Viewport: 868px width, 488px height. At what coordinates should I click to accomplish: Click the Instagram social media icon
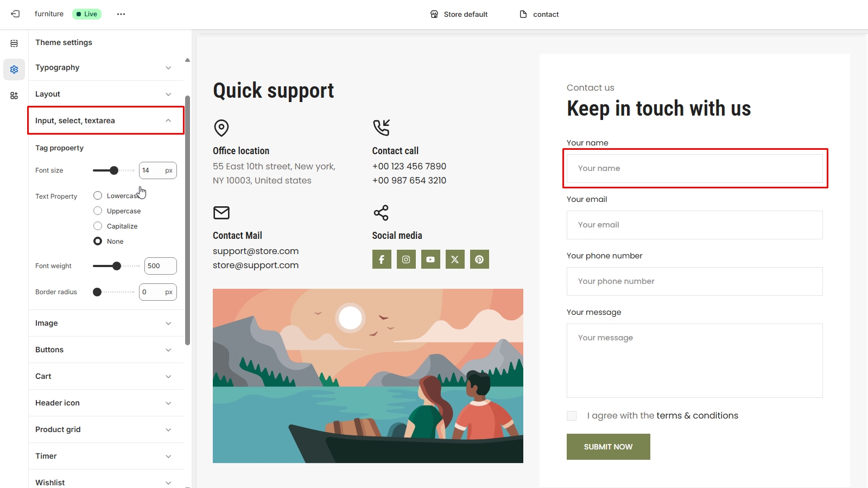click(x=406, y=259)
